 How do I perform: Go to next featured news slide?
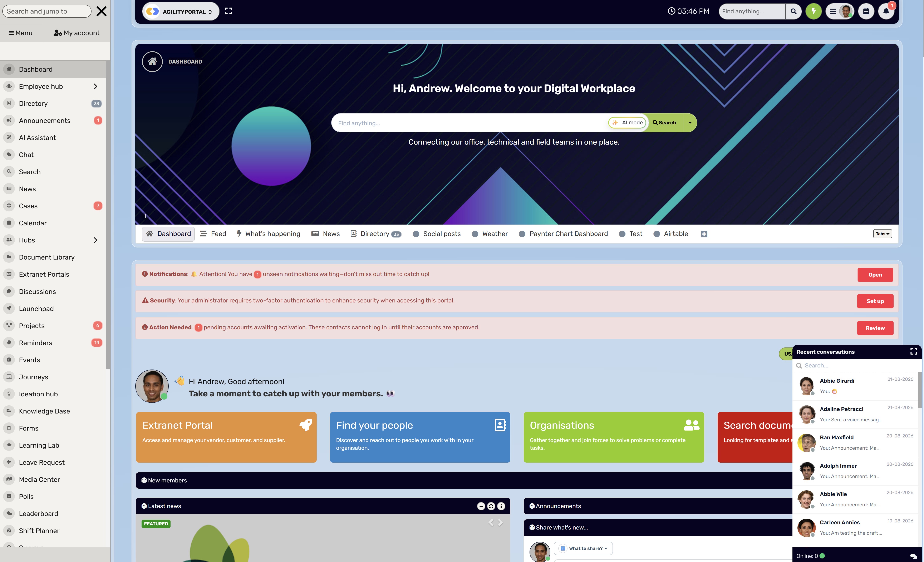(x=501, y=523)
